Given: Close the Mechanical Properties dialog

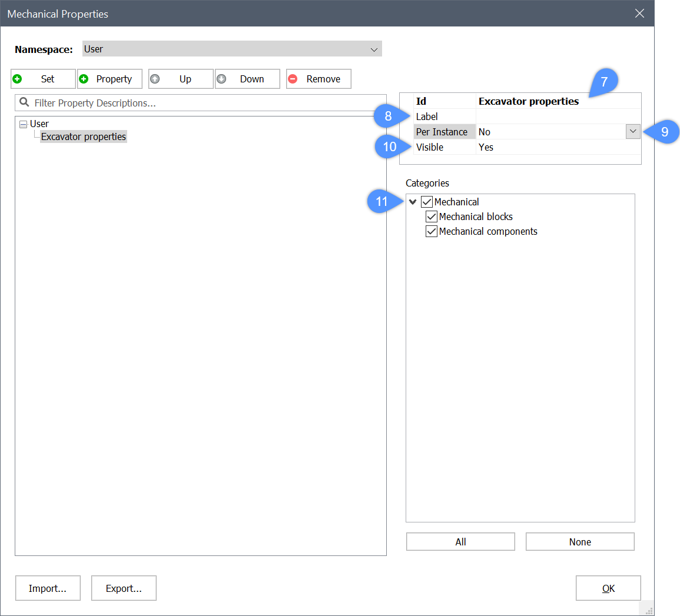Looking at the screenshot, I should [x=639, y=14].
